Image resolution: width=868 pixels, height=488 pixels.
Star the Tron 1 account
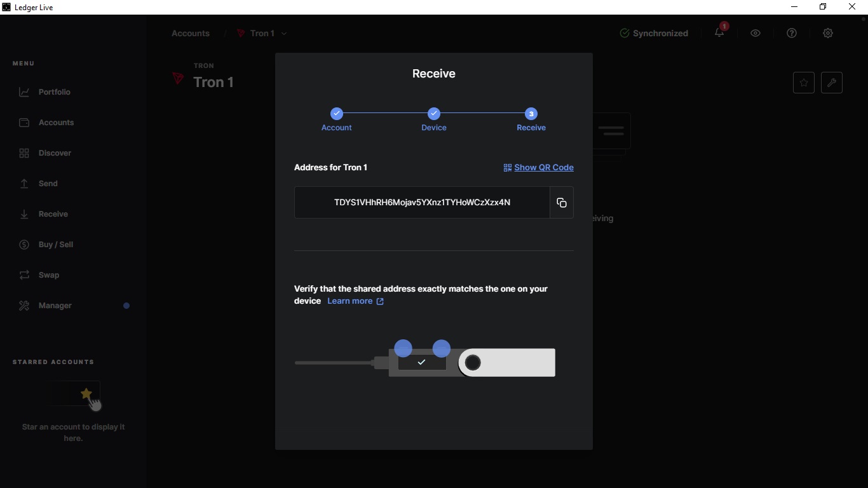(x=804, y=83)
